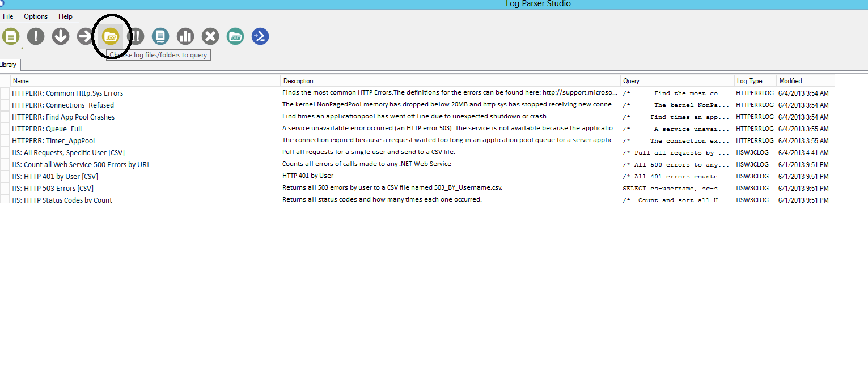868x367 pixels.
Task: Switch to the Library tab
Action: [x=10, y=65]
